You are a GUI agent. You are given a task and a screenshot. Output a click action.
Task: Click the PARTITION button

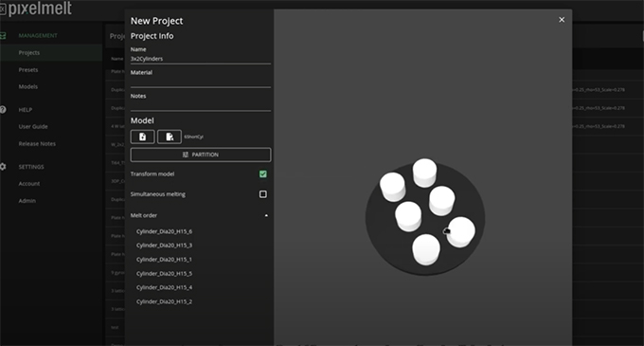201,155
